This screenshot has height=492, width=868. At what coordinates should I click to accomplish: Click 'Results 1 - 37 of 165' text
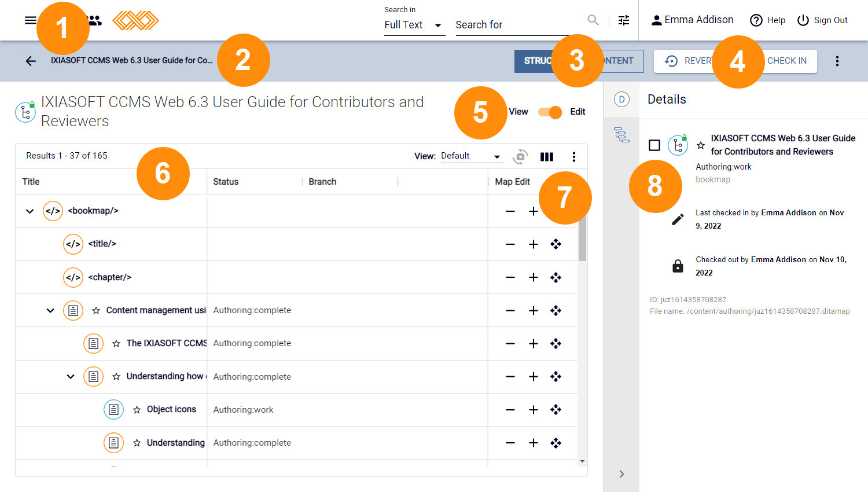tap(67, 156)
